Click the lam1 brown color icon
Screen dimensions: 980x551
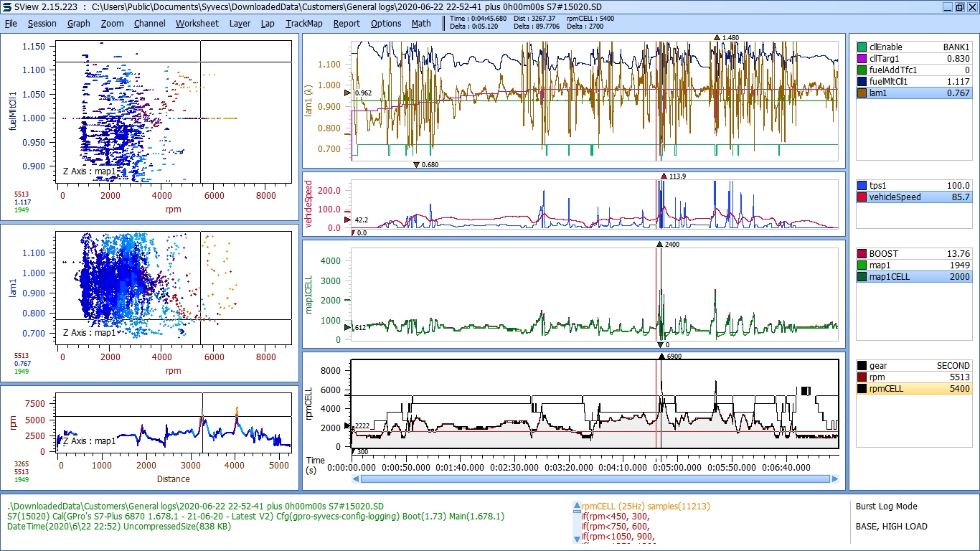pyautogui.click(x=862, y=93)
